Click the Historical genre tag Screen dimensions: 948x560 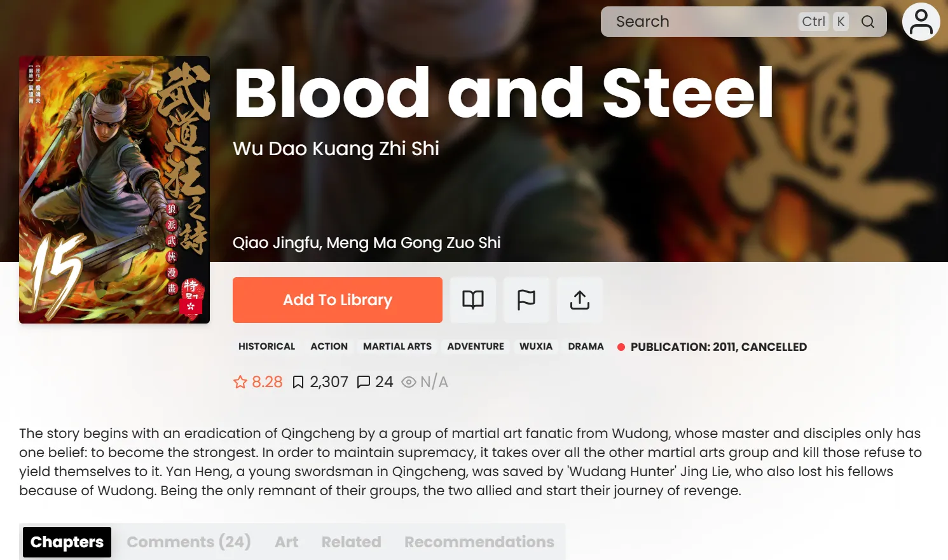pos(266,346)
